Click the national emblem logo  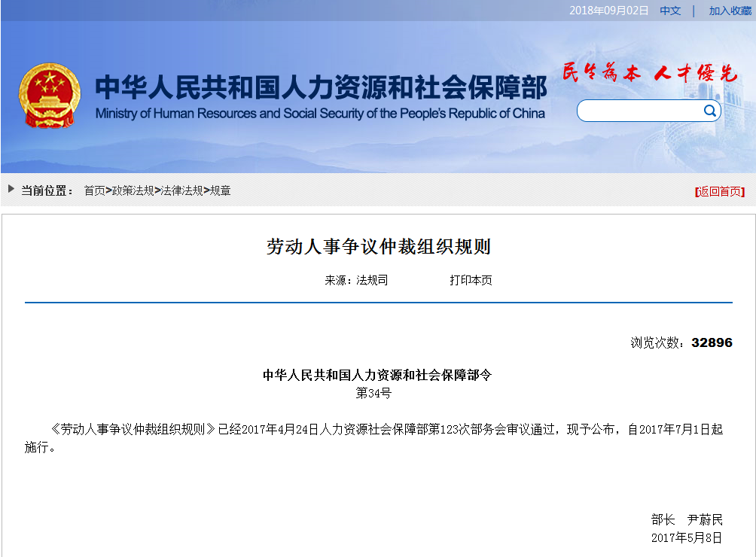tap(50, 96)
